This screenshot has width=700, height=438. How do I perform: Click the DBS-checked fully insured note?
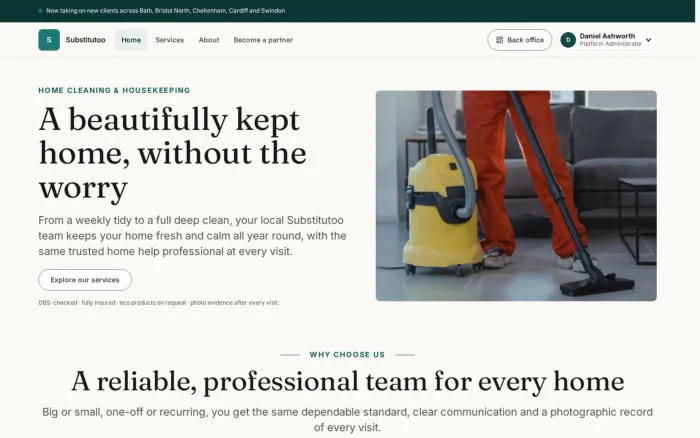pos(158,303)
